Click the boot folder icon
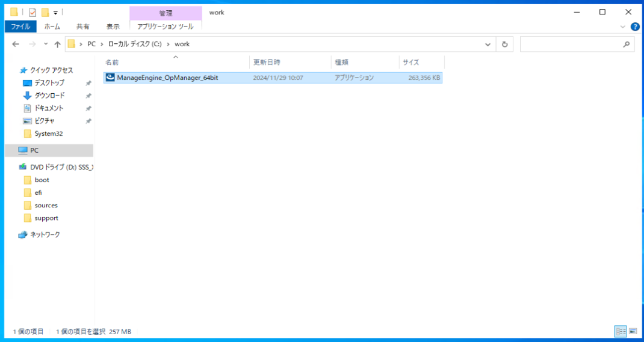The image size is (644, 342). tap(28, 180)
